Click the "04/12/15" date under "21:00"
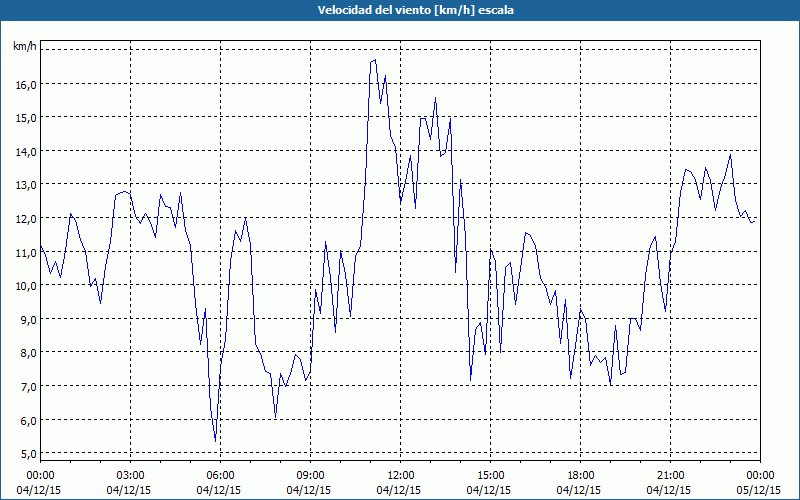The width and height of the screenshot is (800, 500). coord(669,490)
